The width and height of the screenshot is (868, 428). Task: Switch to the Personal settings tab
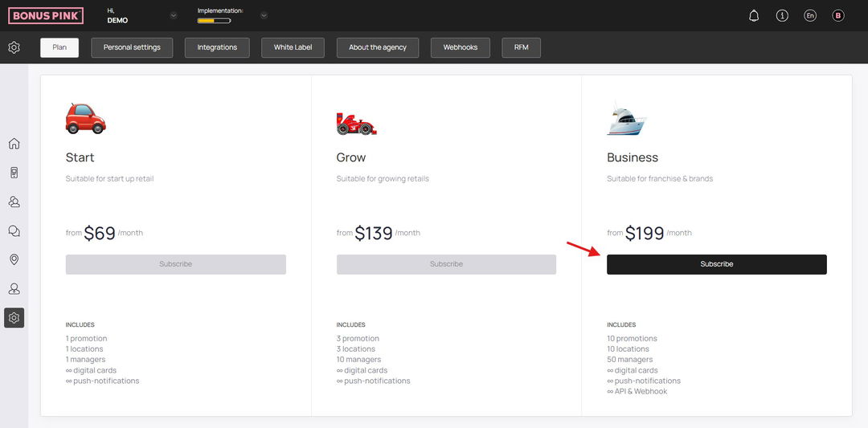[132, 47]
